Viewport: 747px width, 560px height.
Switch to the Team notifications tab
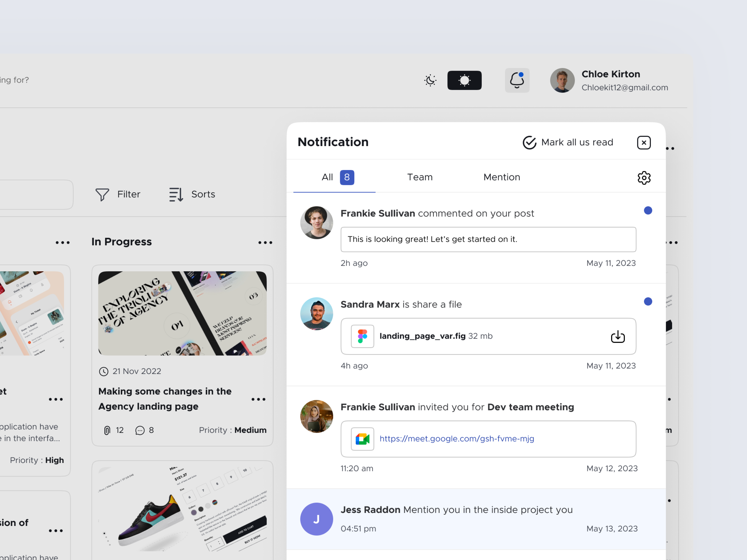420,177
